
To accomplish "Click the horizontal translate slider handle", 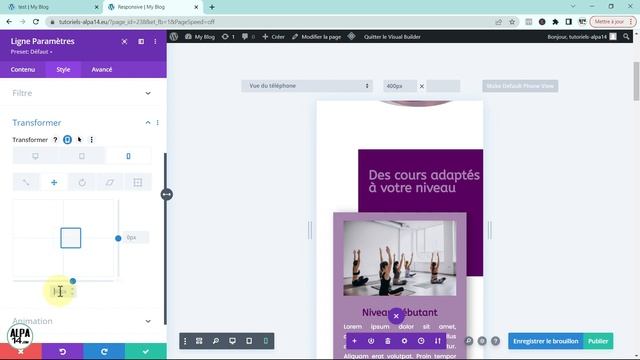I will point(73,281).
